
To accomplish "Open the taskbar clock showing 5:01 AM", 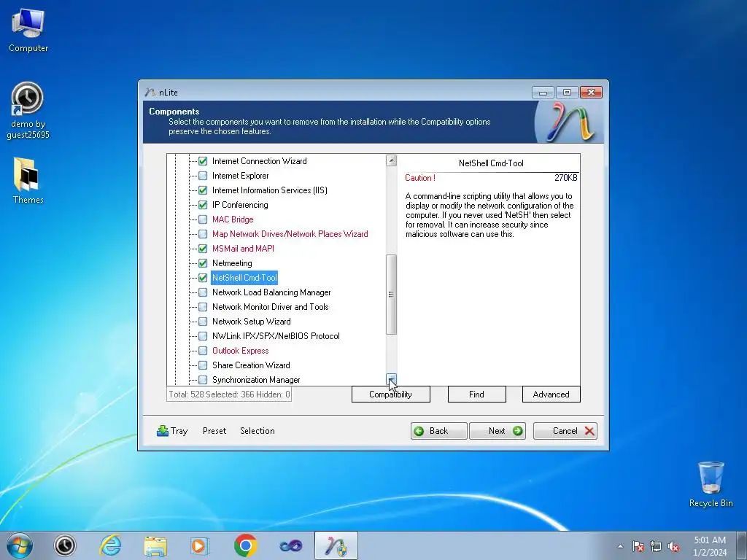I will coord(710,545).
